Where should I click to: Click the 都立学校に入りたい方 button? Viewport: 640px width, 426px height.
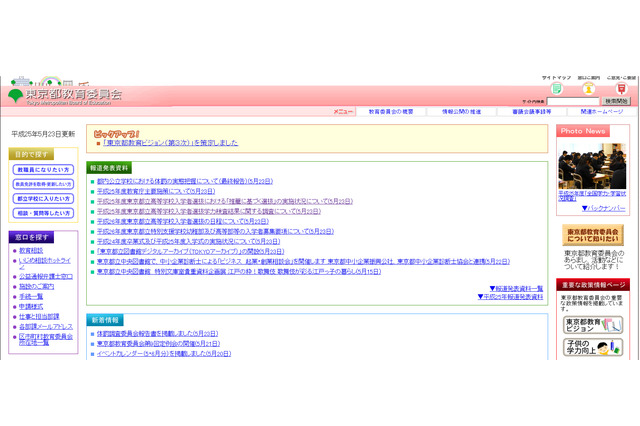point(43,199)
